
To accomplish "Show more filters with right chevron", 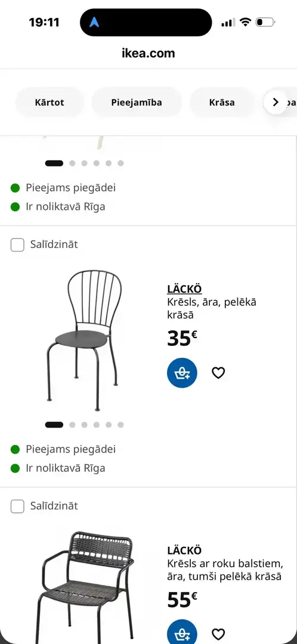I will tap(275, 103).
